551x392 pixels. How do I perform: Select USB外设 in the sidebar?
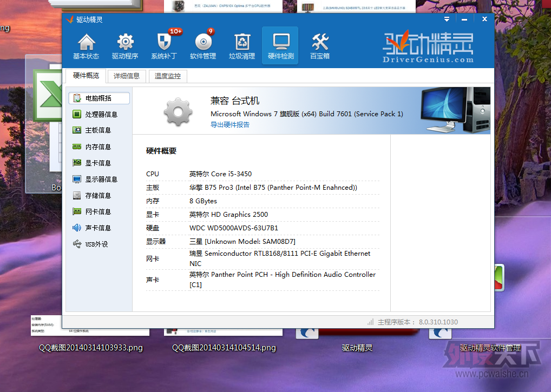tap(99, 244)
